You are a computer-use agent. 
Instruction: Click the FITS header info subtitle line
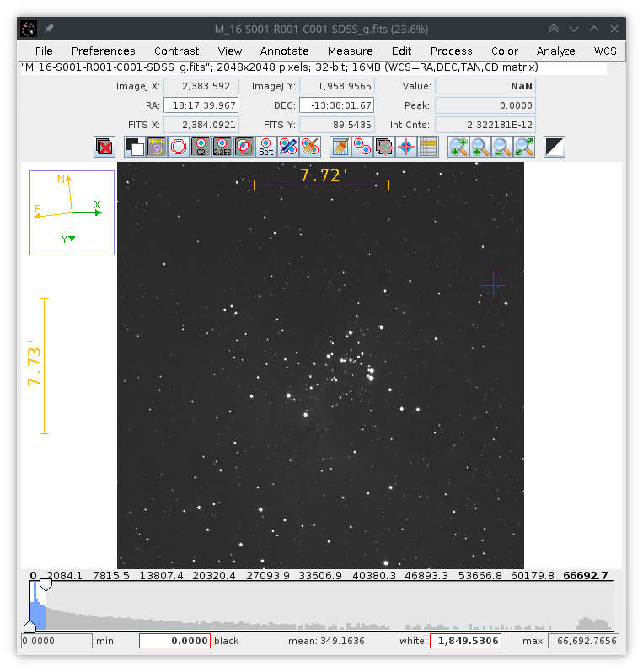[280, 67]
